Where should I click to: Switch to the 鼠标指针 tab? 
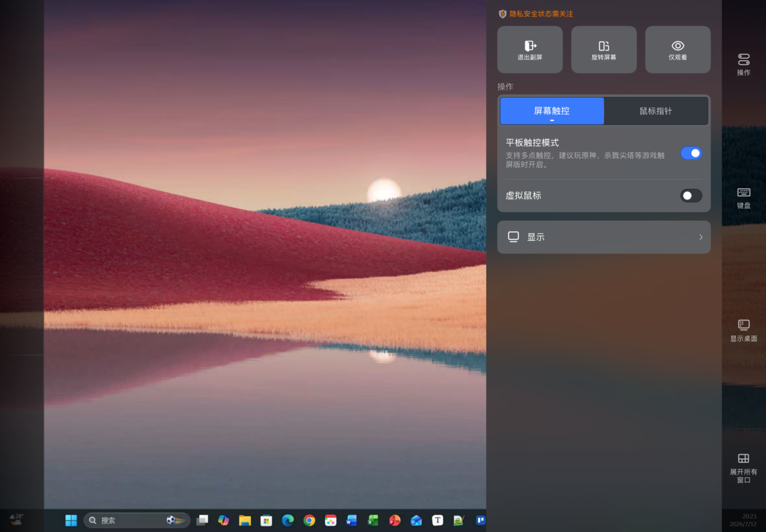pos(656,111)
